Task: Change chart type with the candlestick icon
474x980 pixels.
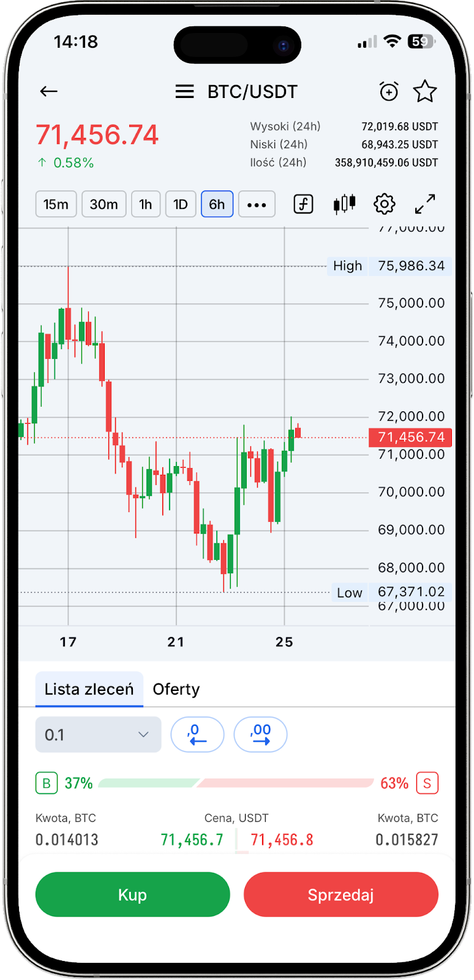Action: pyautogui.click(x=344, y=204)
